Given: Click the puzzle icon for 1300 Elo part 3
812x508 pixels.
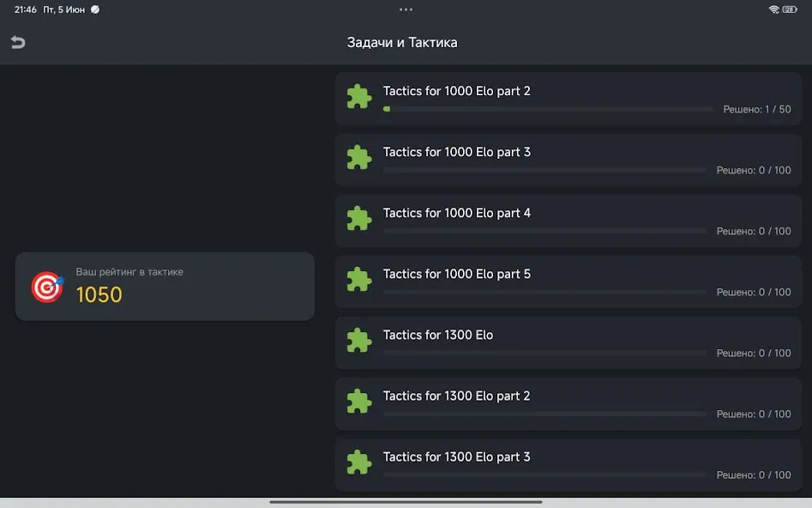Looking at the screenshot, I should pos(359,463).
